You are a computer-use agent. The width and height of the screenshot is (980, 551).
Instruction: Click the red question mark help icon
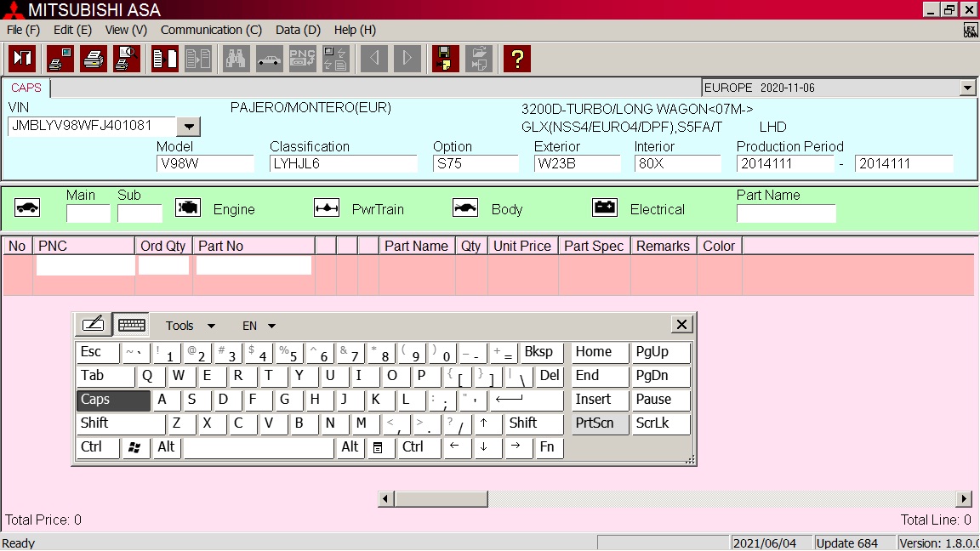[516, 59]
